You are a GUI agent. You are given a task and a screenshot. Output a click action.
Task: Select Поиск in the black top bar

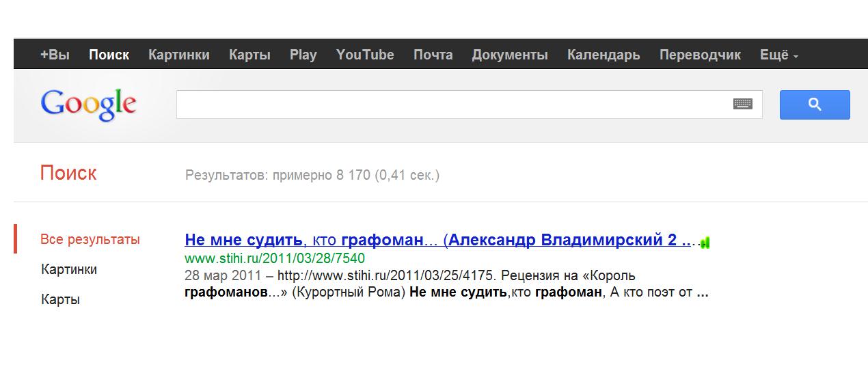109,55
